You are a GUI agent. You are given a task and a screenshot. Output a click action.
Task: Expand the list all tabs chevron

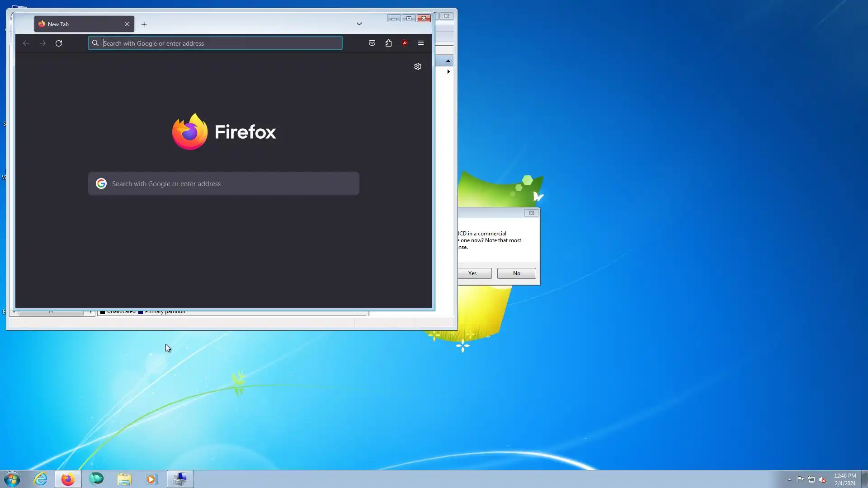coord(359,24)
